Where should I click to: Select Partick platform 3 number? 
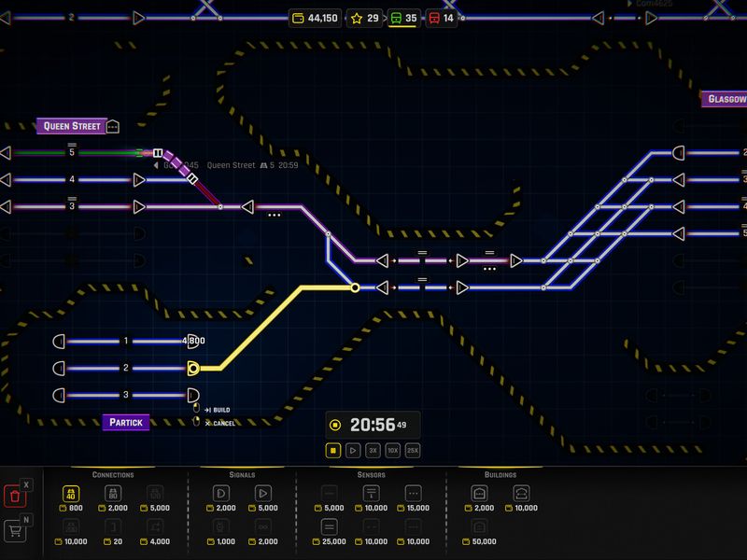[x=126, y=395]
